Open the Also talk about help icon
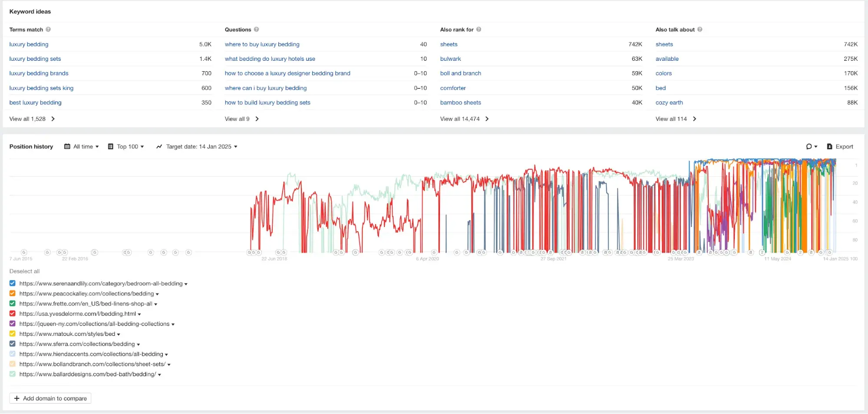868x414 pixels. point(700,30)
